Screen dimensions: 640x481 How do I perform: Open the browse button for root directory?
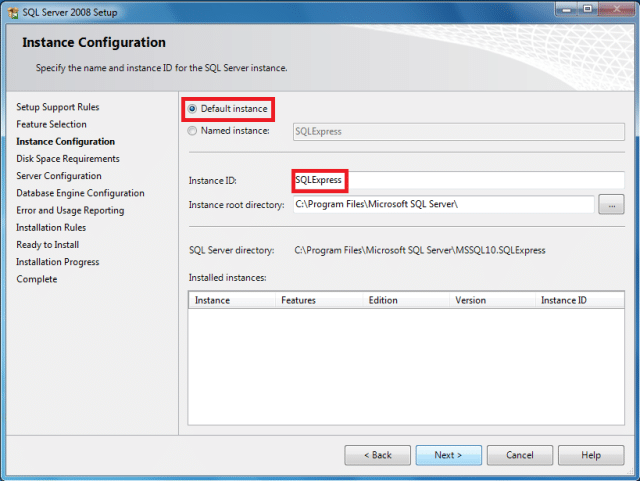pyautogui.click(x=611, y=205)
